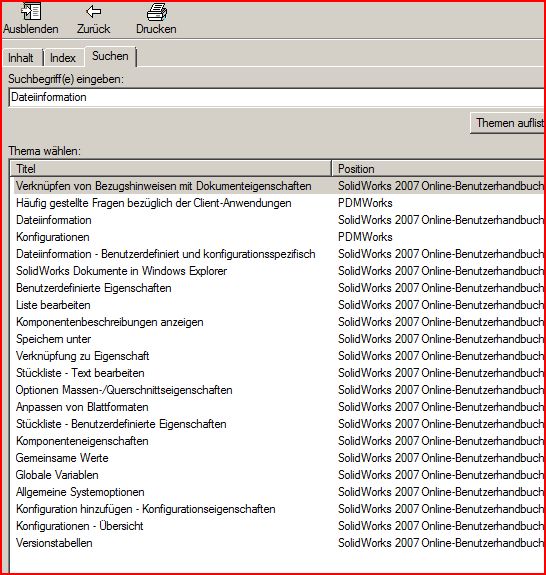Open the Globale Variablen topic
Image resolution: width=546 pixels, height=575 pixels.
pos(57,475)
